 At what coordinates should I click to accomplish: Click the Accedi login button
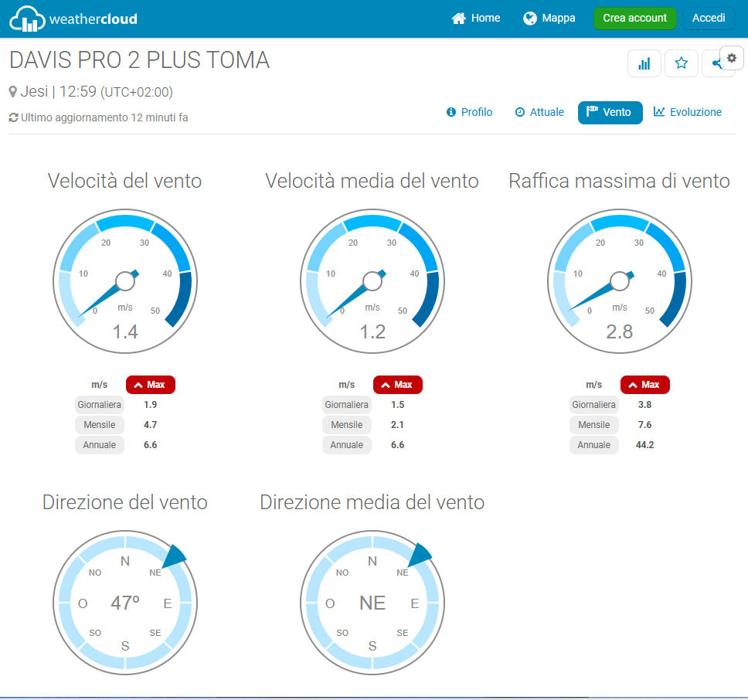tap(709, 18)
